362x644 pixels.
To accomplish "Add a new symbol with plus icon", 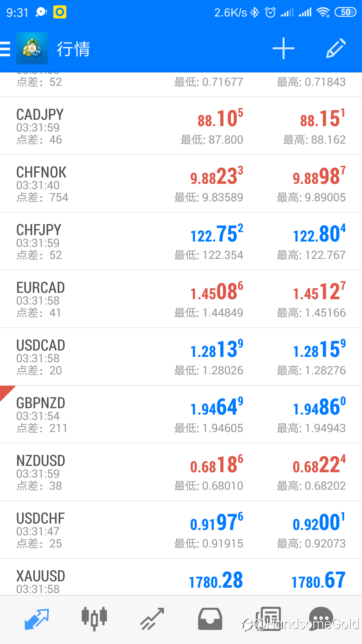I will 284,48.
